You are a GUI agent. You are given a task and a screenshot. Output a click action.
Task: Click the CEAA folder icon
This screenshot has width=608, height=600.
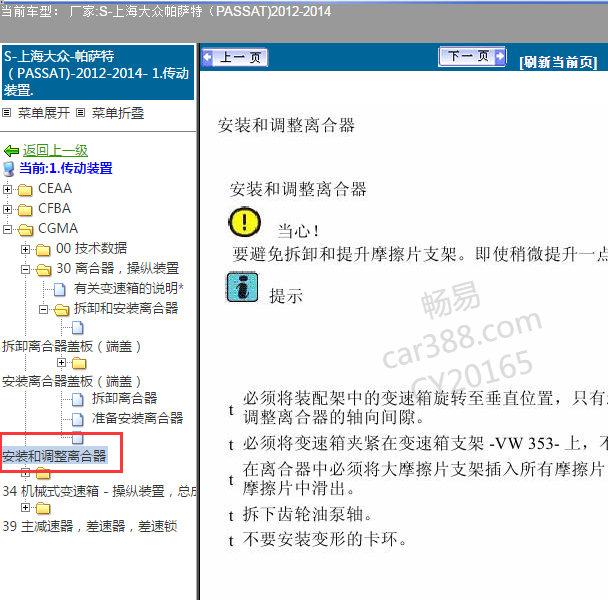(25, 190)
